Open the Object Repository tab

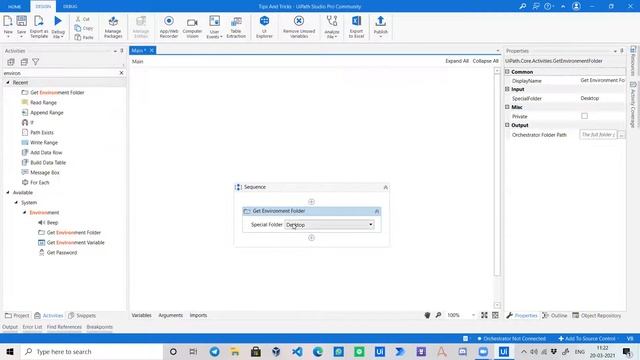coord(597,316)
